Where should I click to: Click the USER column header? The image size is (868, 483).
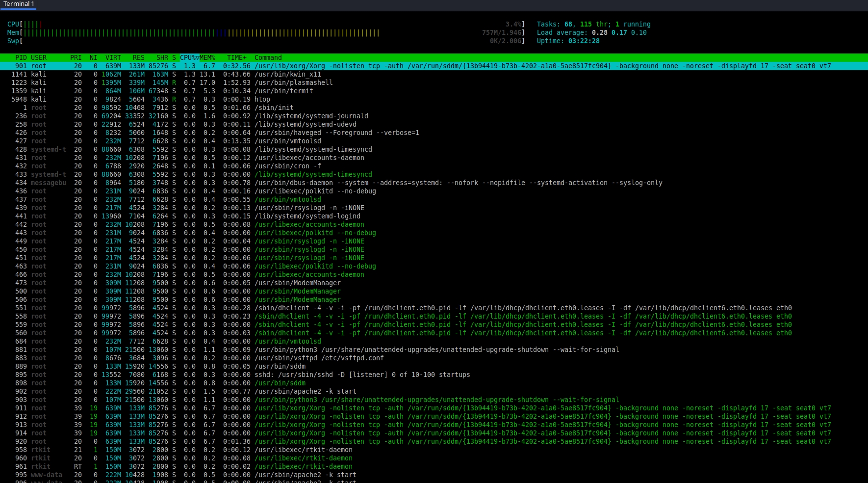tap(38, 57)
